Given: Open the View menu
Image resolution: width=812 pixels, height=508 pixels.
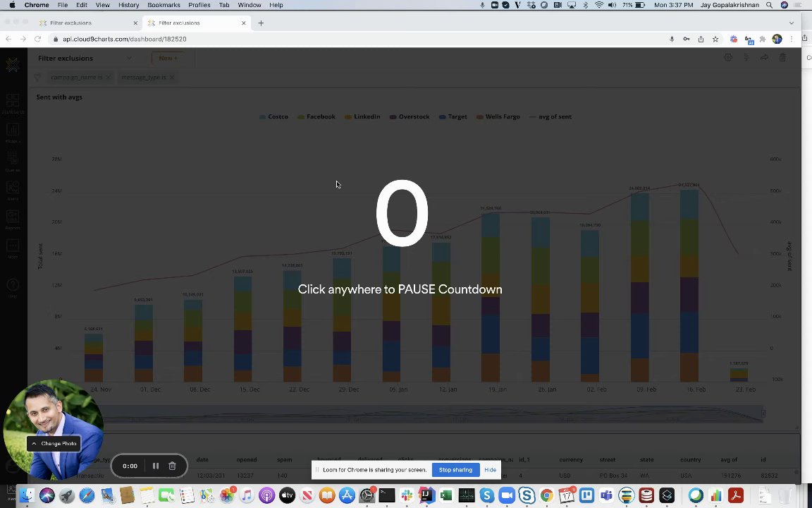Looking at the screenshot, I should coord(102,5).
